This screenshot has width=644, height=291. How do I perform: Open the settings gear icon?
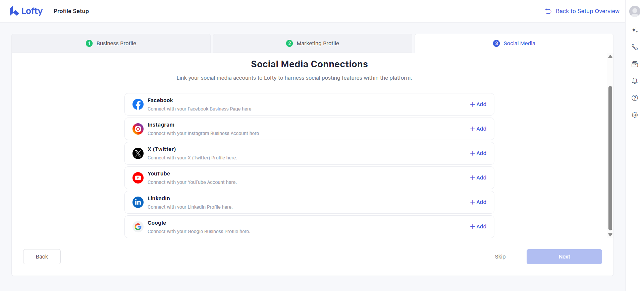pyautogui.click(x=635, y=115)
